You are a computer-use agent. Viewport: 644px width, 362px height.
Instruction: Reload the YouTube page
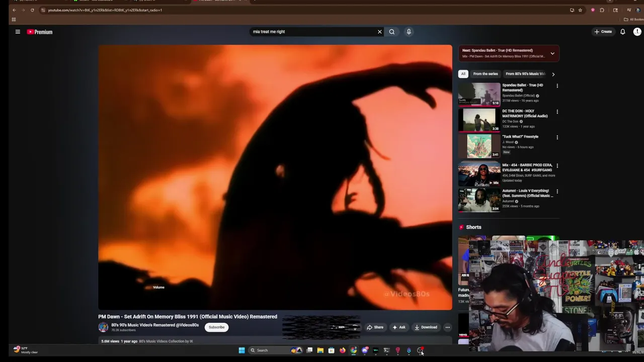tap(32, 10)
